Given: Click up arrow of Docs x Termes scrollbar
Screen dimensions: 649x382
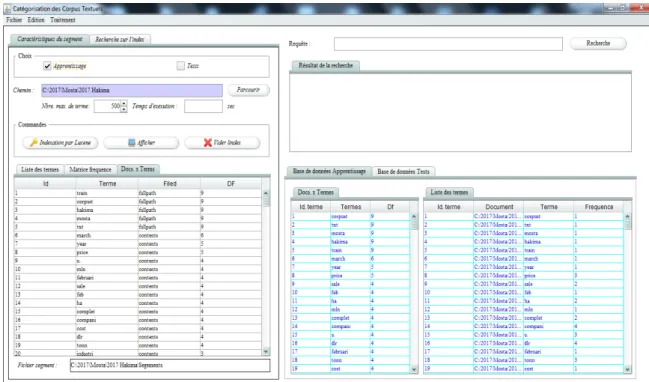Looking at the screenshot, I should (414, 216).
